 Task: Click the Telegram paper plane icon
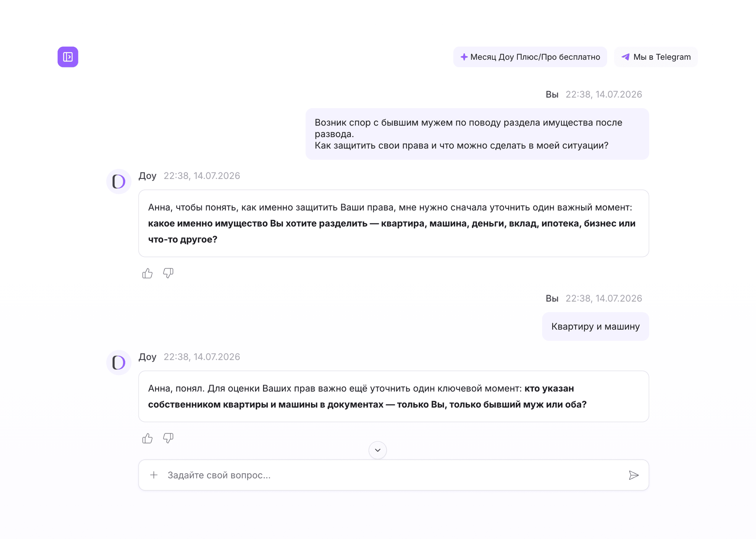(625, 57)
